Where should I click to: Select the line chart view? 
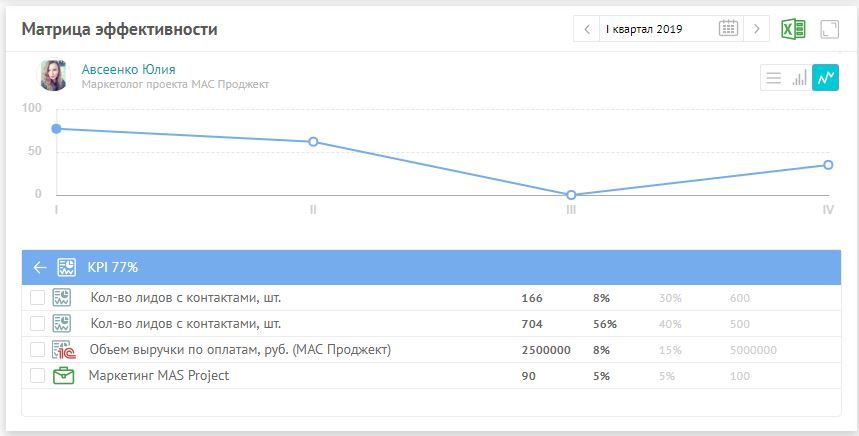pyautogui.click(x=825, y=78)
